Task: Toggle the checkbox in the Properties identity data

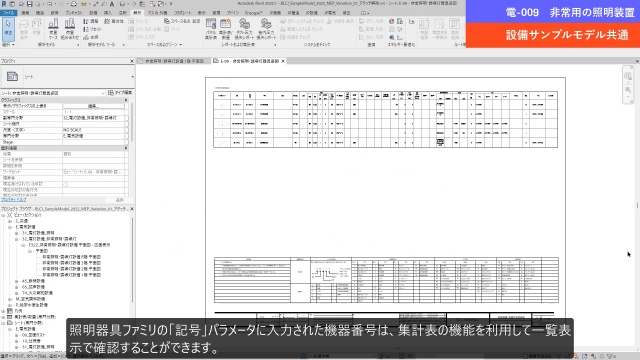Action: coord(65,184)
